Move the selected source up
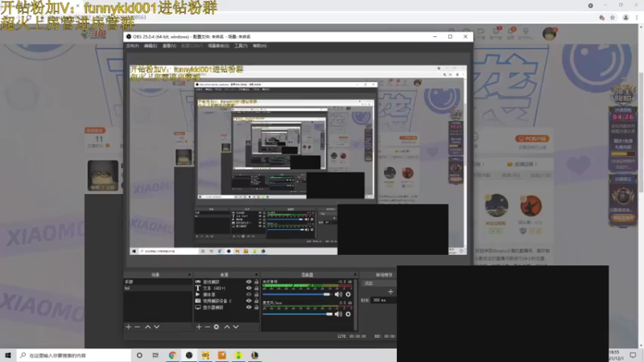The height and width of the screenshot is (362, 644). 227,327
